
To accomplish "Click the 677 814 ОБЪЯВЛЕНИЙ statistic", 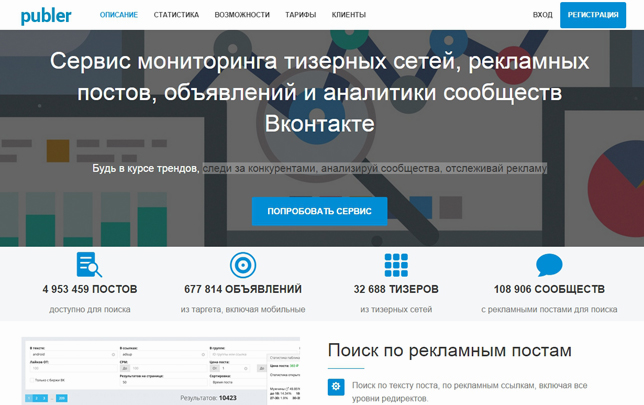I will point(243,289).
